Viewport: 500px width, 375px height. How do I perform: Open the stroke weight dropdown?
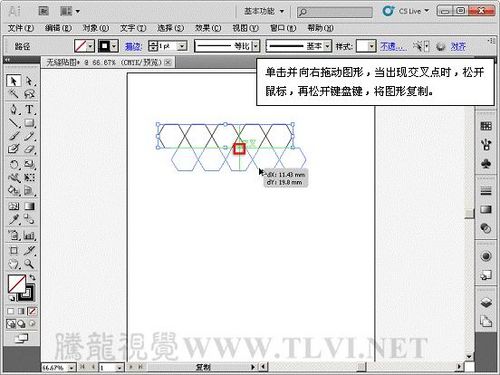[182, 46]
